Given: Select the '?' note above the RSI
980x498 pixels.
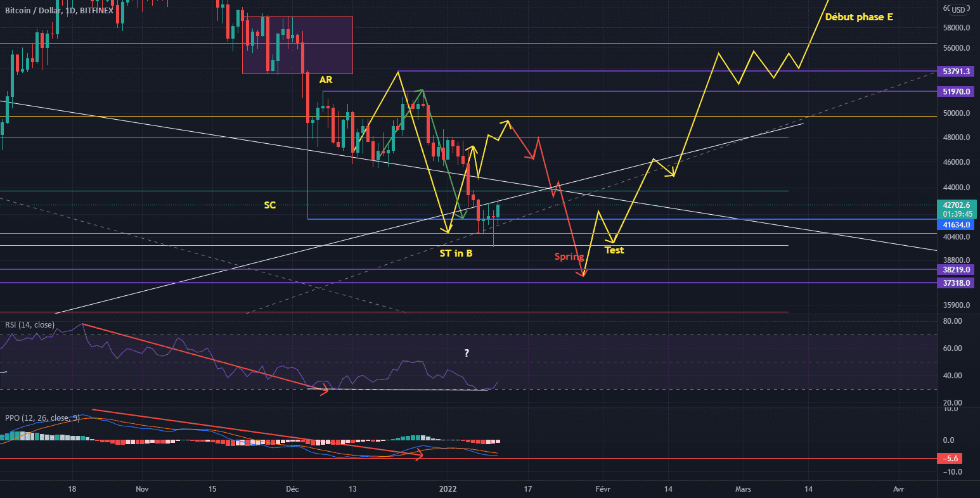Looking at the screenshot, I should 467,353.
